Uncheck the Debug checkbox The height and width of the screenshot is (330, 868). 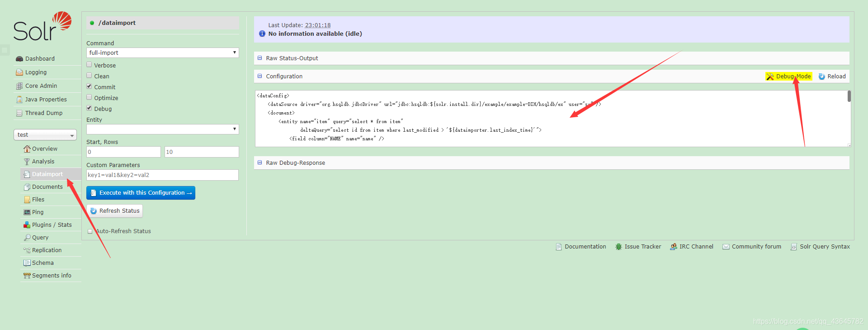click(x=89, y=108)
